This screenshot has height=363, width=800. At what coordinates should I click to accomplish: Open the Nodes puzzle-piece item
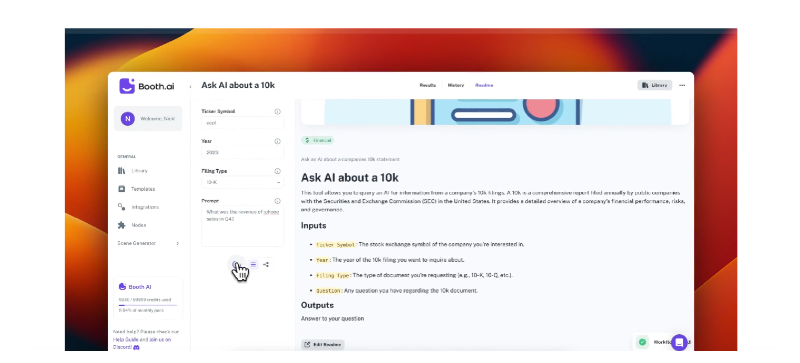132,225
